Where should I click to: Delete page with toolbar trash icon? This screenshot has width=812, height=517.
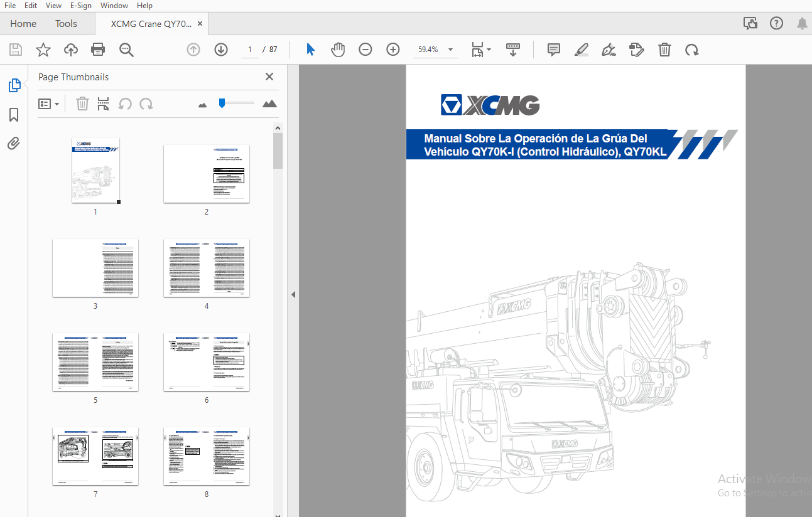click(x=664, y=50)
